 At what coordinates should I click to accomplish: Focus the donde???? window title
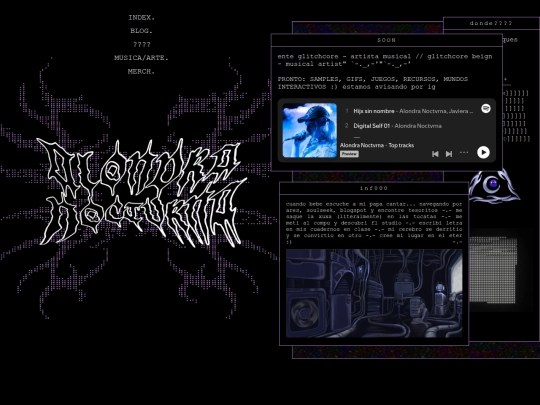(491, 23)
